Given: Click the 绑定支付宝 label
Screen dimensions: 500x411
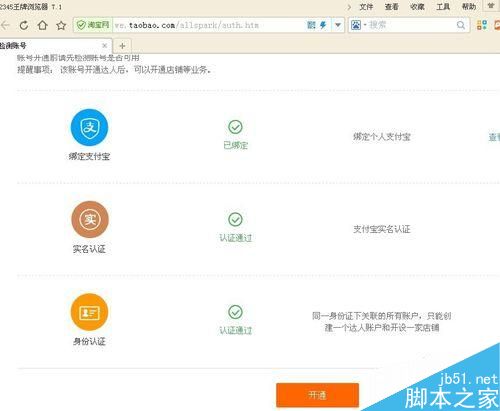Looking at the screenshot, I should (89, 156).
